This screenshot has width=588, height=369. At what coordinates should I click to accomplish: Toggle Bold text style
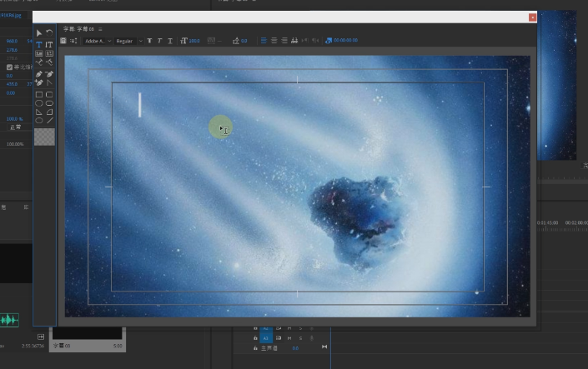[149, 41]
